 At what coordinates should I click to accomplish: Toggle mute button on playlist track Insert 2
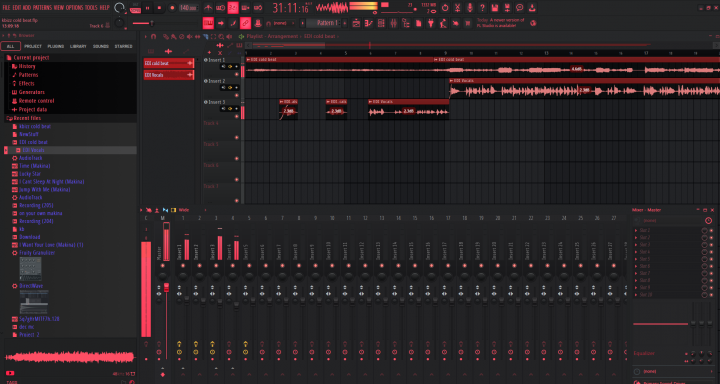(x=237, y=95)
